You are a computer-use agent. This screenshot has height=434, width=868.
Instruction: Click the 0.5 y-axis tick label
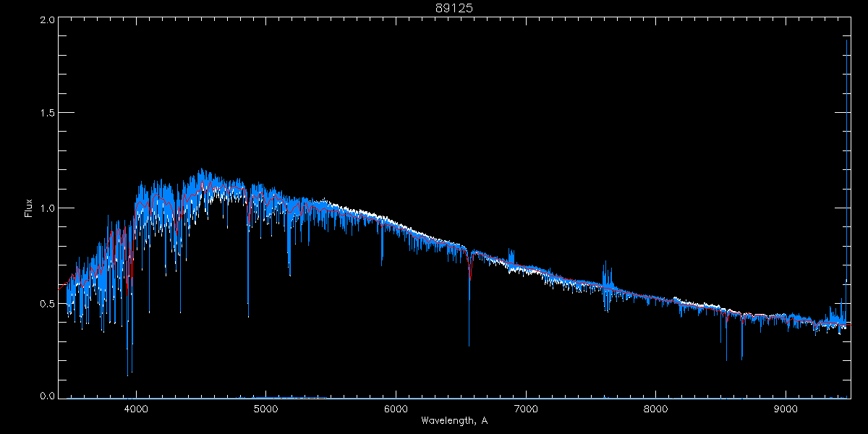click(x=46, y=303)
